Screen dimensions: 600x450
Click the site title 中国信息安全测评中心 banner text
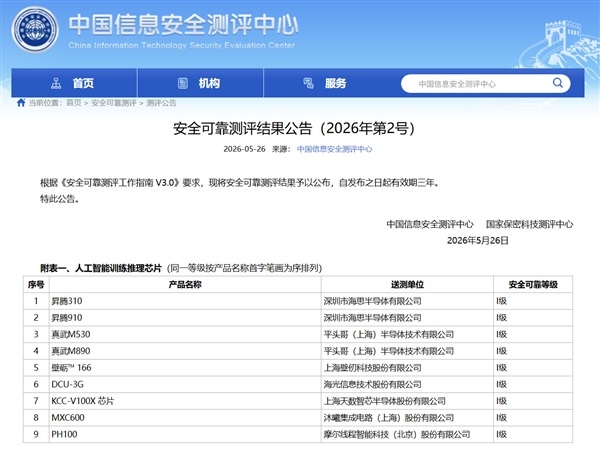pyautogui.click(x=183, y=24)
